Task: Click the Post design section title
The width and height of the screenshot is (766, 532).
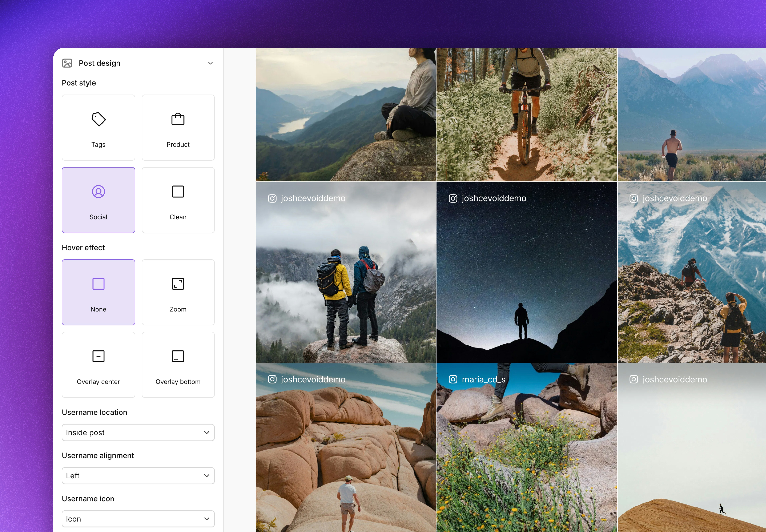Action: pos(99,63)
